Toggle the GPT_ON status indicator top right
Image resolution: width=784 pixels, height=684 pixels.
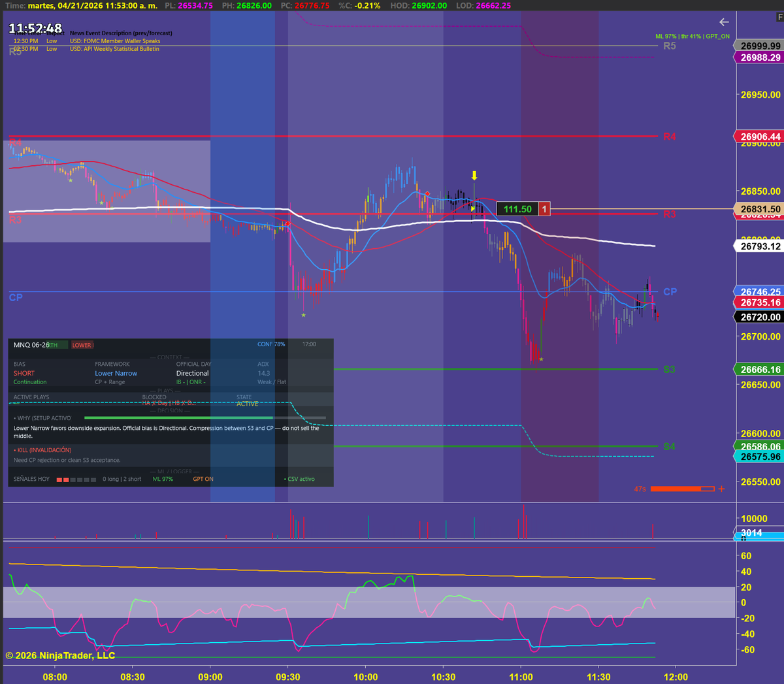[x=717, y=37]
